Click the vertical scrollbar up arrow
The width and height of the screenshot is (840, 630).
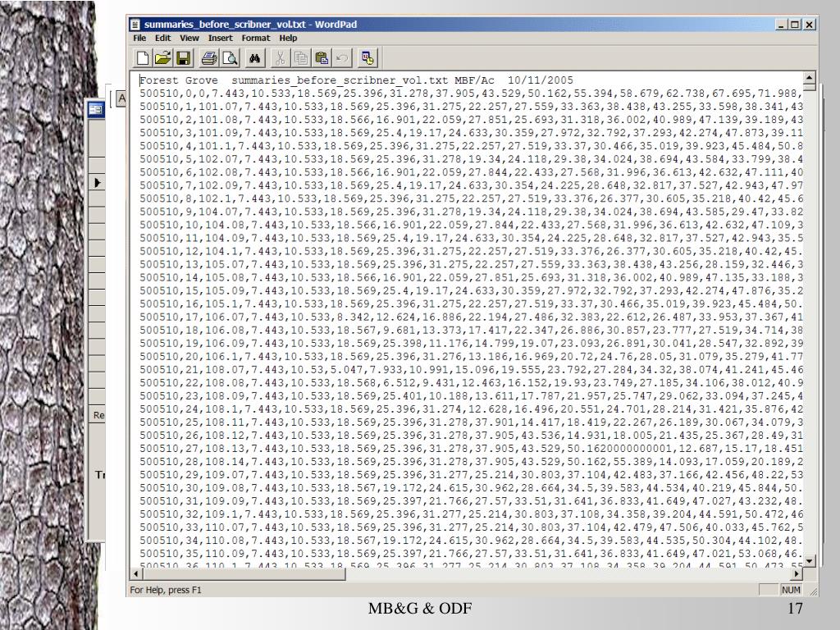809,78
